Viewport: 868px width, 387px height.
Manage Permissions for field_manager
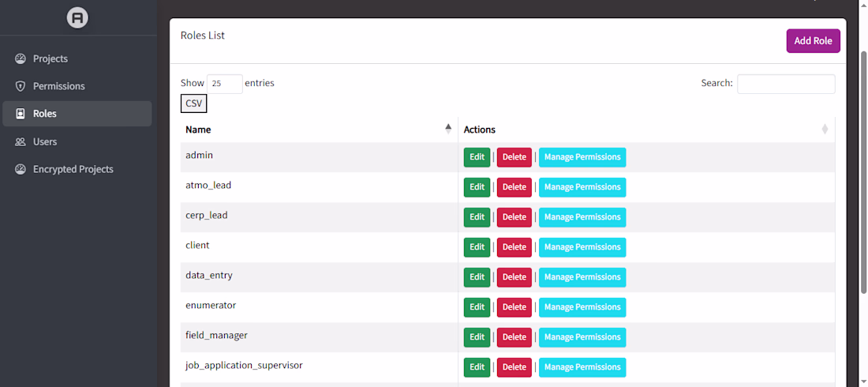pos(582,336)
